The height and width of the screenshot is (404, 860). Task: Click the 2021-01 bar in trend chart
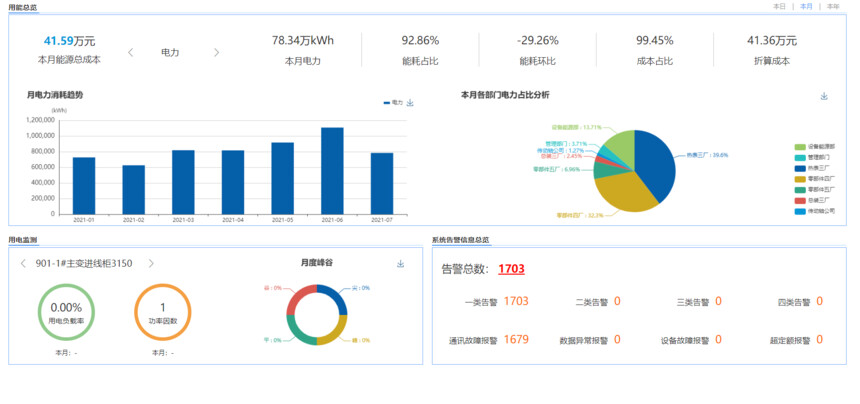click(x=84, y=186)
